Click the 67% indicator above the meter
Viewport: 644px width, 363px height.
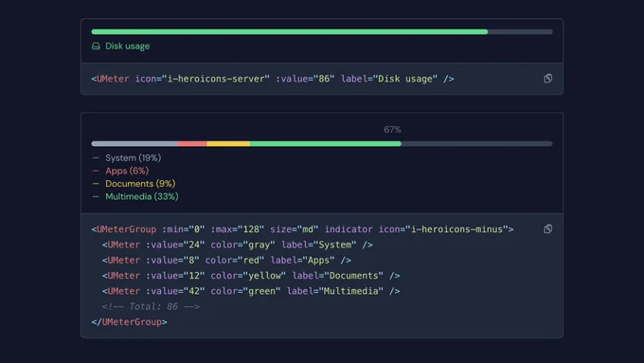(x=392, y=130)
